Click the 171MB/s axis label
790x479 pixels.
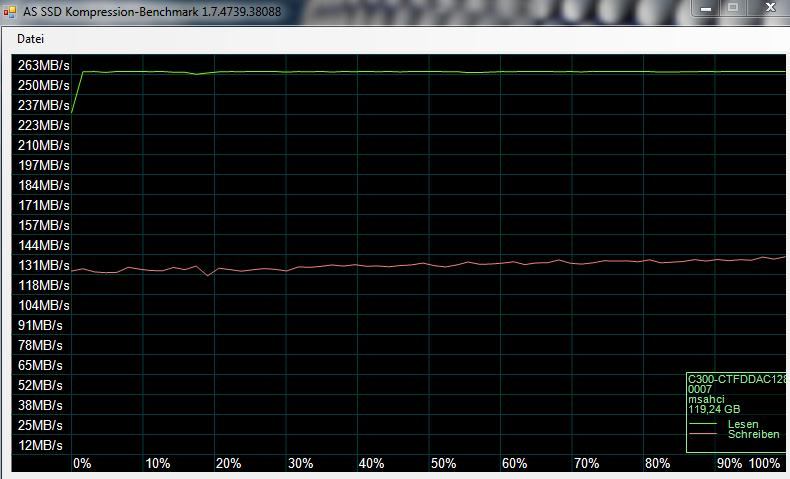tap(43, 206)
